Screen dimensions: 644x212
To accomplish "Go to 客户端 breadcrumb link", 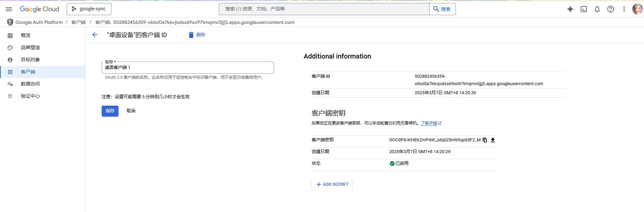I will coord(78,22).
